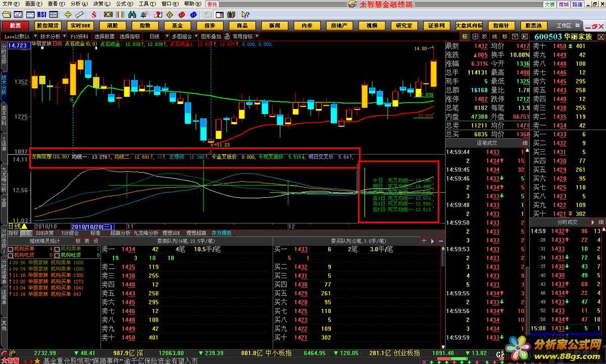
Task: Click the 线 icon in chart toolbar
Action: tap(494, 37)
